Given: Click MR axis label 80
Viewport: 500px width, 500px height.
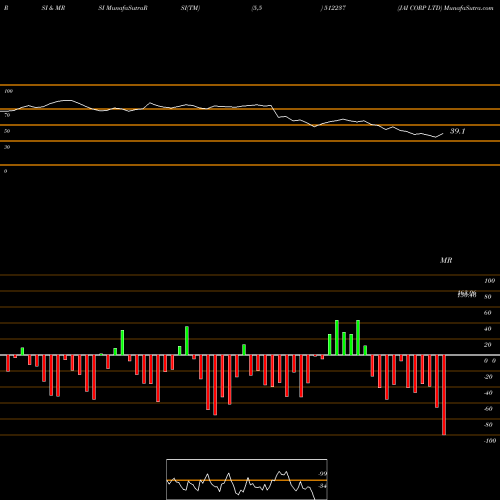Looking at the screenshot, I should tap(487, 297).
